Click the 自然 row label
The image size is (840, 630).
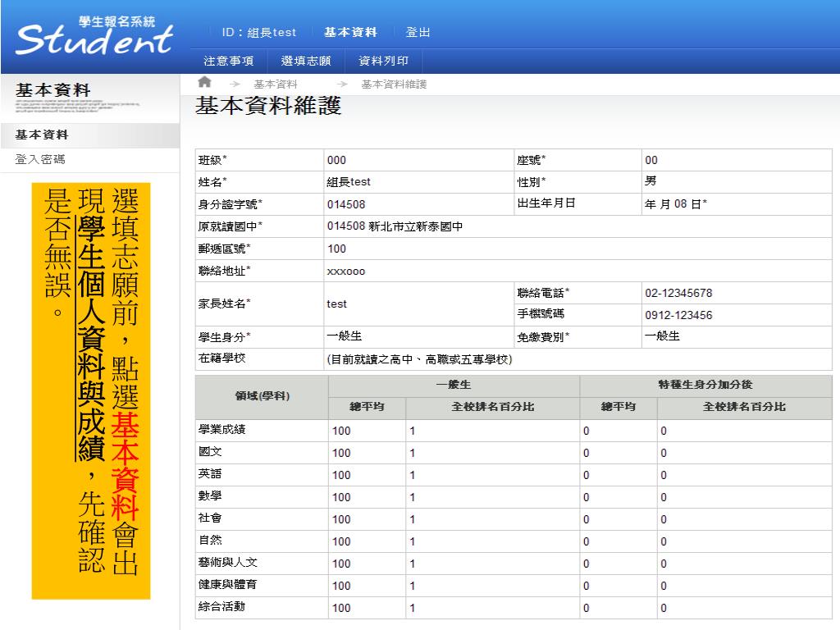point(210,540)
